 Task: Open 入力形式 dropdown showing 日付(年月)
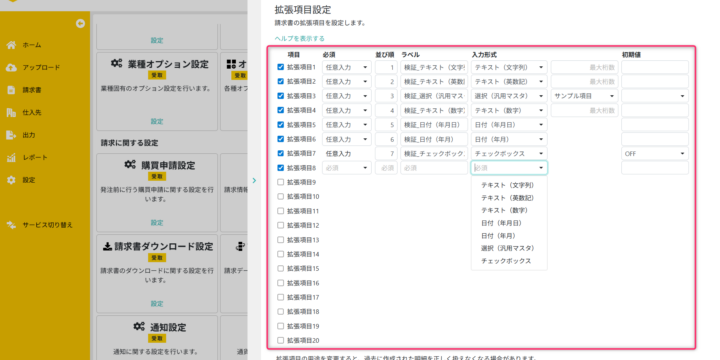509,139
